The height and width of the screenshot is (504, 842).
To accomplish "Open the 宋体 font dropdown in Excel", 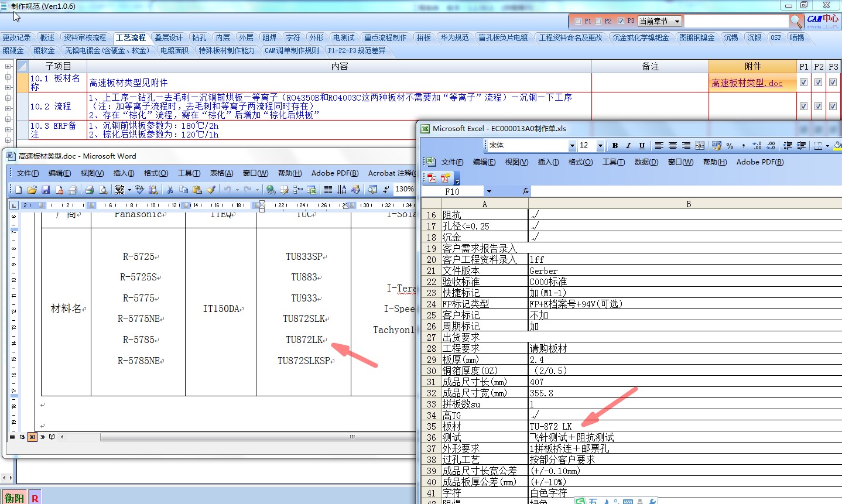I will click(x=572, y=146).
